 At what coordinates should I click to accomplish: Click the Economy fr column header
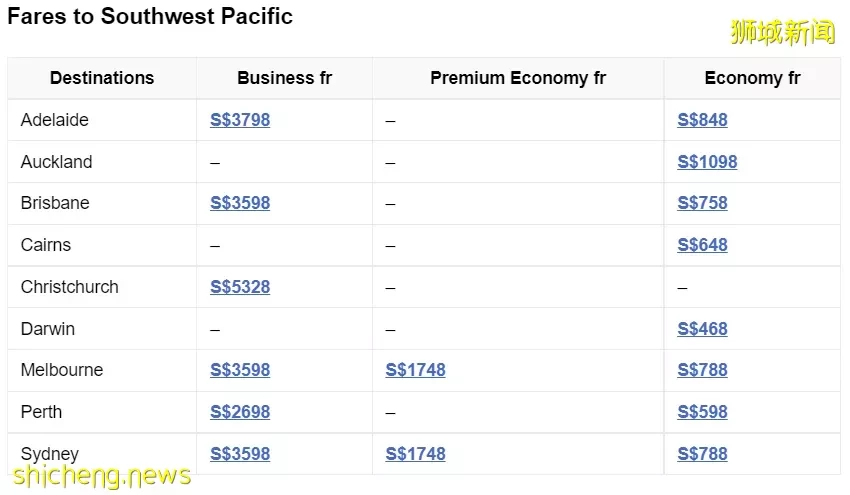click(752, 78)
